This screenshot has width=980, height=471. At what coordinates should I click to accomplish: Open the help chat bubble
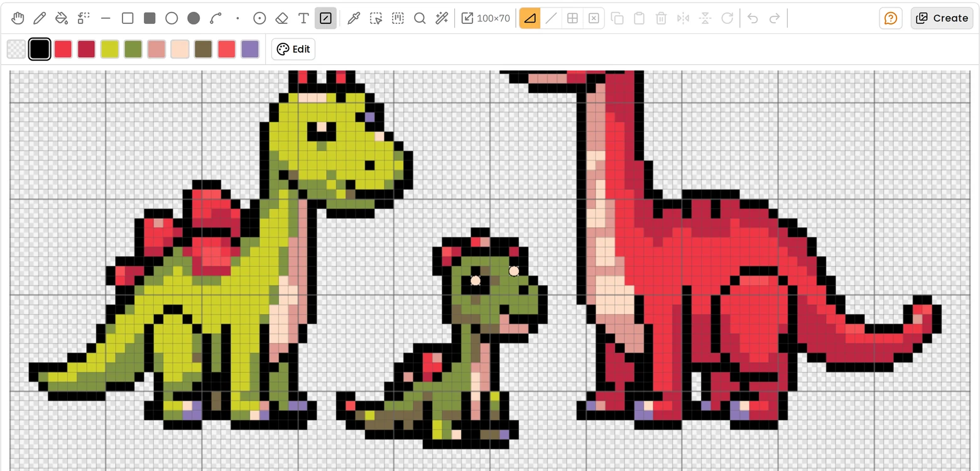891,18
